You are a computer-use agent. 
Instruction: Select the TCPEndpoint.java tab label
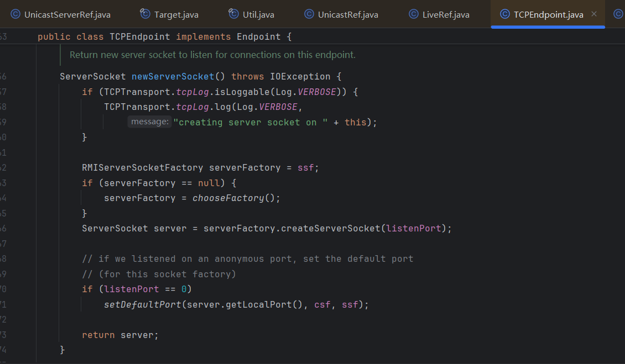(548, 15)
